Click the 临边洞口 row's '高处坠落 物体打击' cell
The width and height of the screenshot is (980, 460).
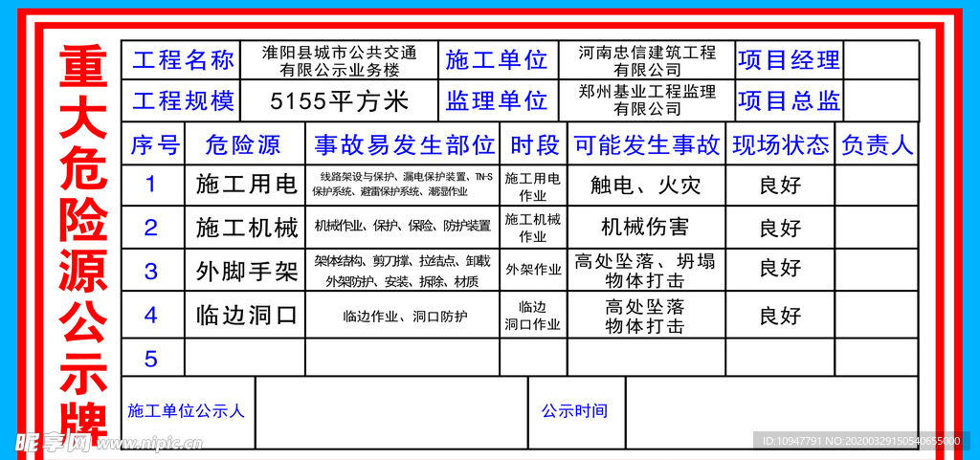645,316
